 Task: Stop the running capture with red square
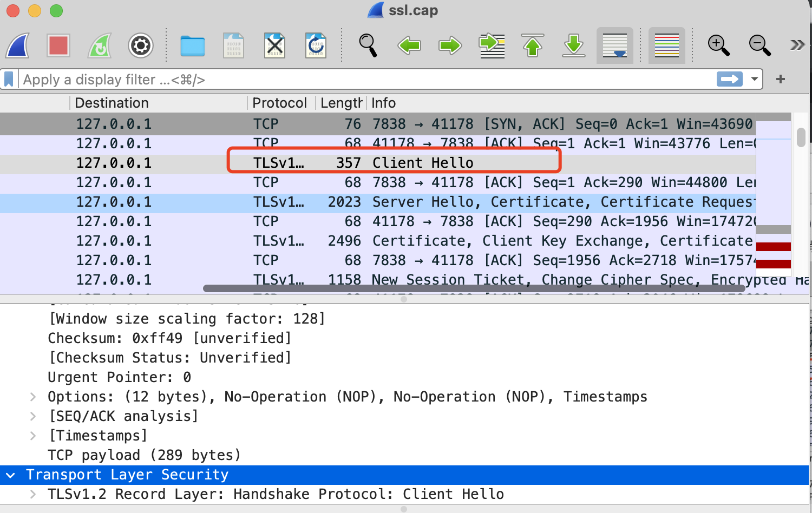coord(58,45)
